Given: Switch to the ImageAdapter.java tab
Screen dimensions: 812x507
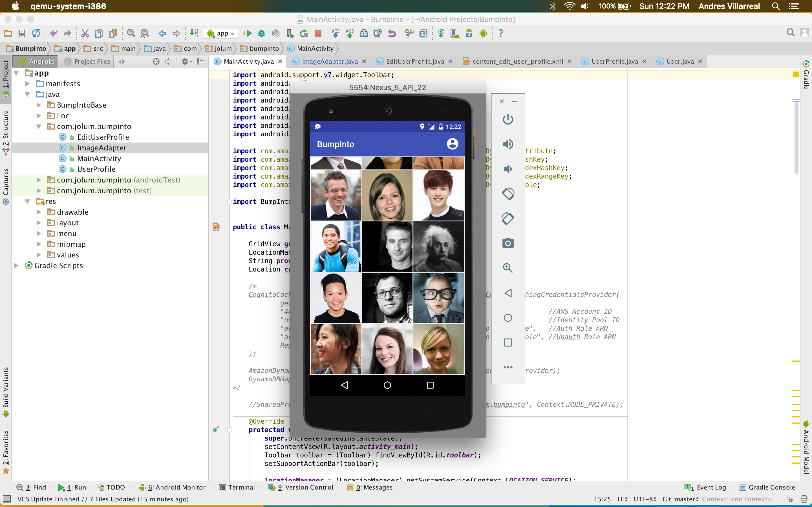Looking at the screenshot, I should [329, 61].
